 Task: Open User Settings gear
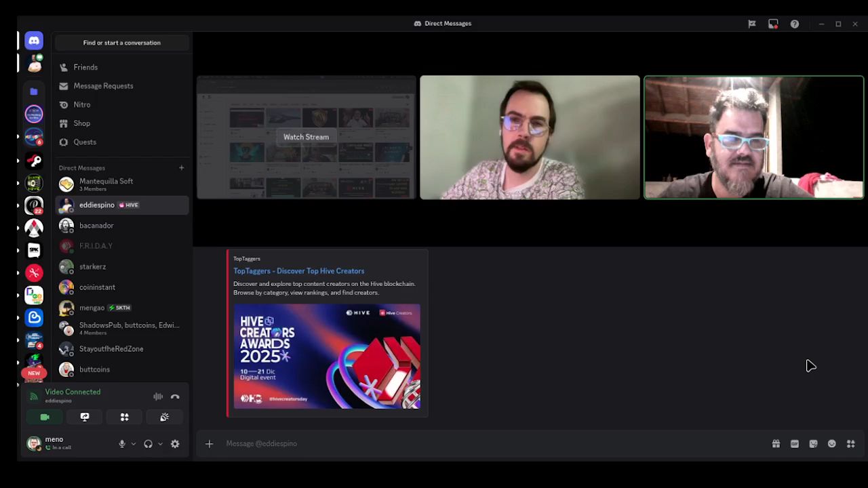pyautogui.click(x=175, y=444)
